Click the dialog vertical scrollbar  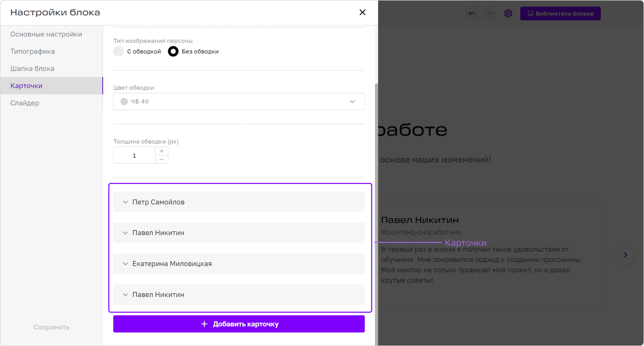click(x=376, y=214)
